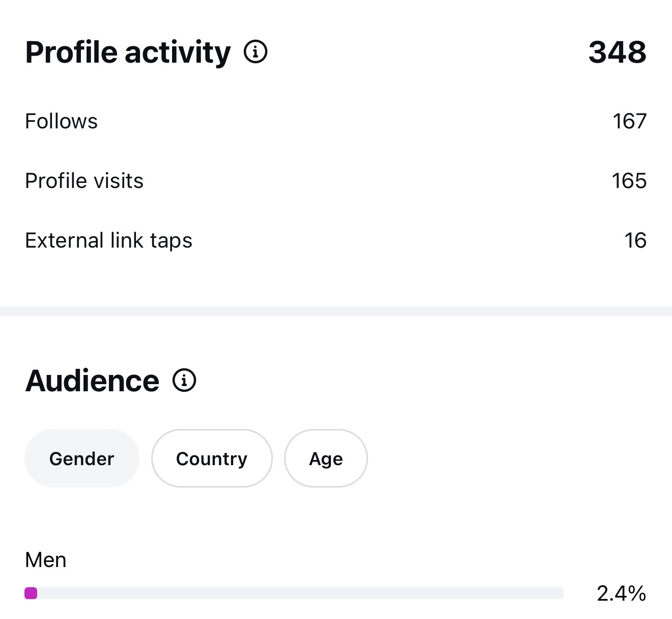Viewport: 672px width, 619px height.
Task: Click the Follows row label
Action: point(61,121)
